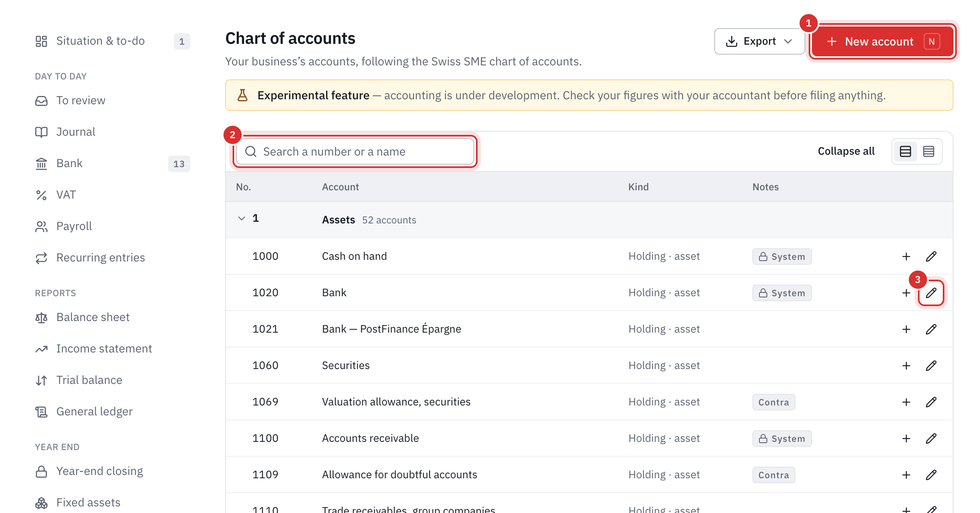The height and width of the screenshot is (513, 980).
Task: Open the Journal section
Action: (x=113, y=132)
